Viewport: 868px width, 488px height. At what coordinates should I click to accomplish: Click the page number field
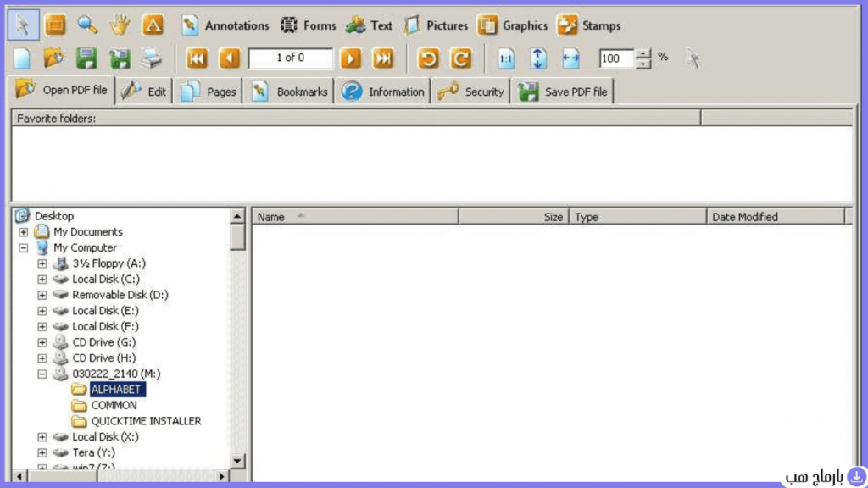click(291, 58)
